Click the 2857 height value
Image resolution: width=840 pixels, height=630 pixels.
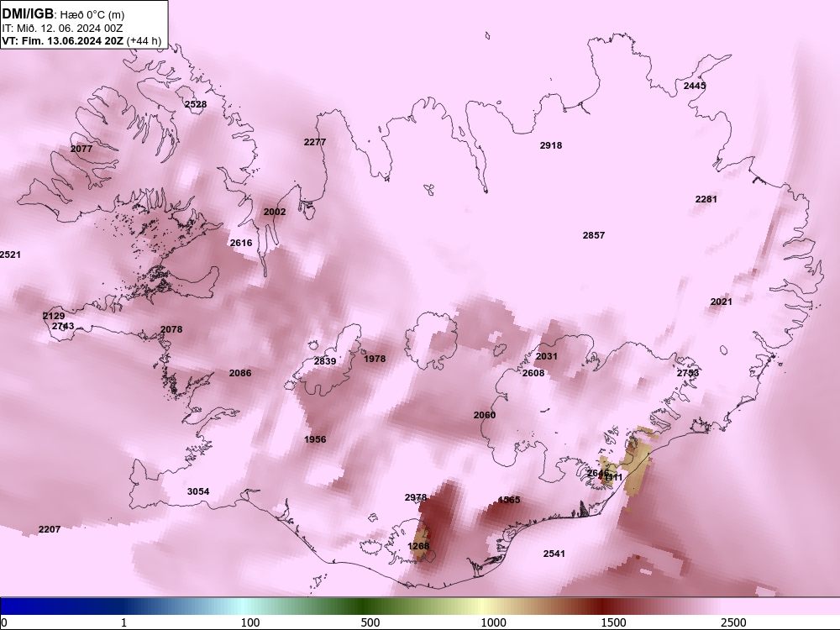coord(594,235)
